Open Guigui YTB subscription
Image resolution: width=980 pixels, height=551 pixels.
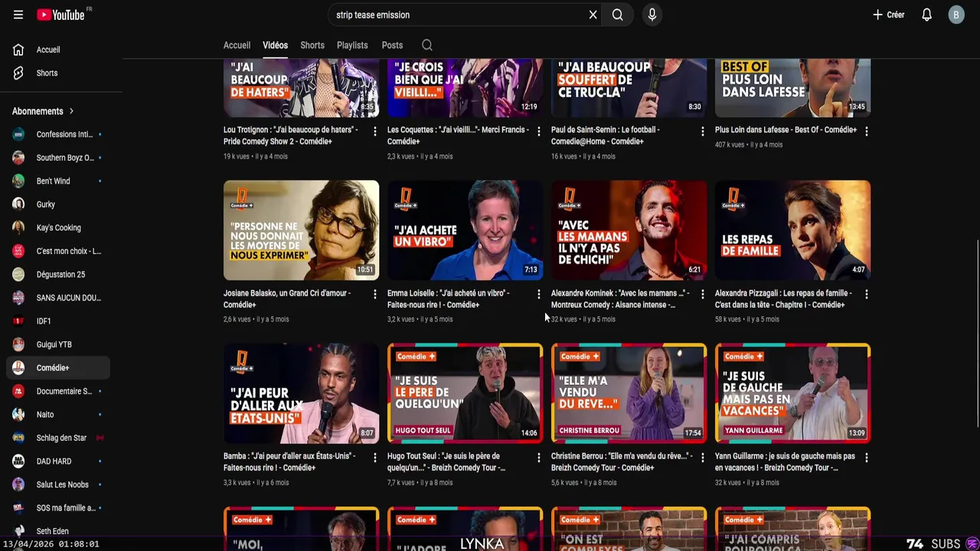coord(58,344)
